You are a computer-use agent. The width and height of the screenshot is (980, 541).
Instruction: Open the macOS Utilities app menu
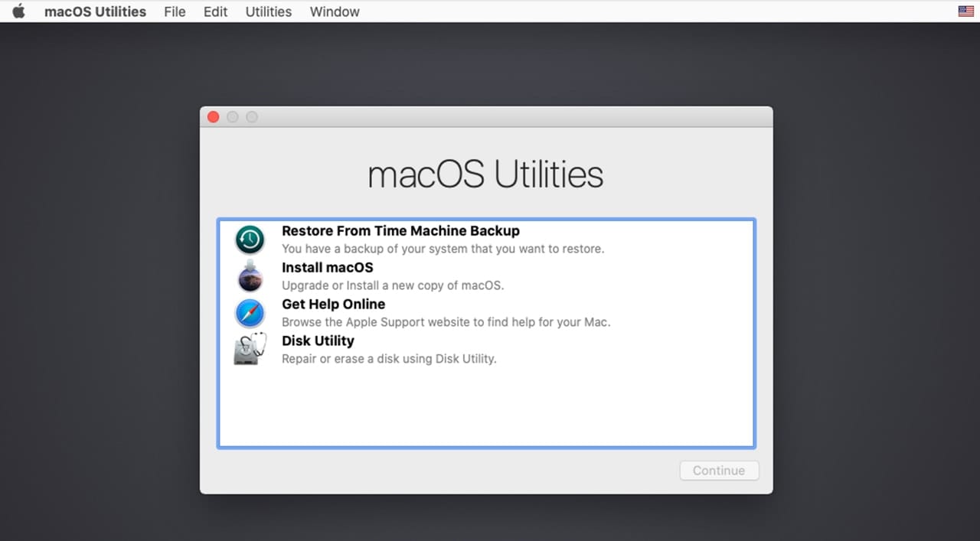pos(95,11)
